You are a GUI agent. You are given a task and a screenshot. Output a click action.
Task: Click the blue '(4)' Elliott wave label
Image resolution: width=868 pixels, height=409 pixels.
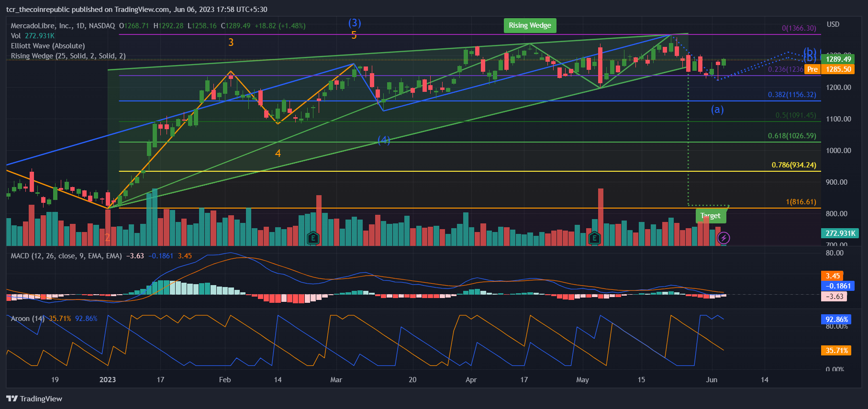(384, 140)
